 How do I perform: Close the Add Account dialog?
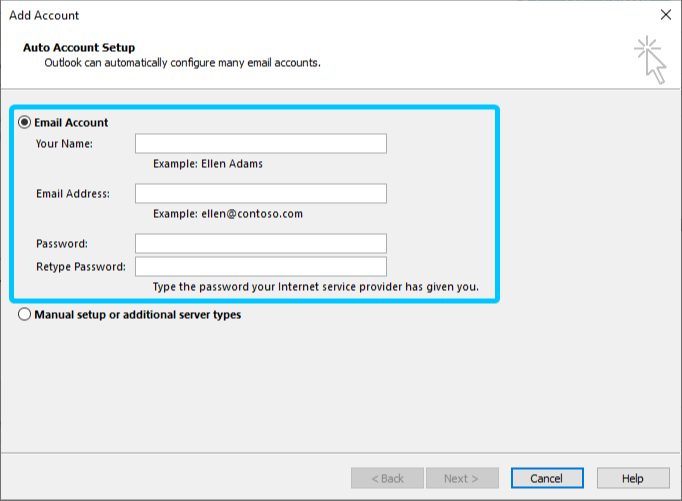tap(665, 15)
